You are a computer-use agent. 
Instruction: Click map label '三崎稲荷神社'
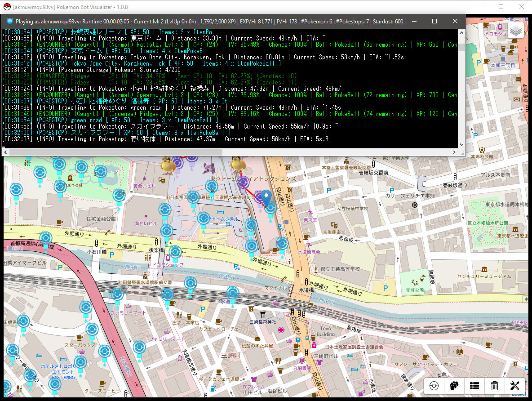coord(263,322)
